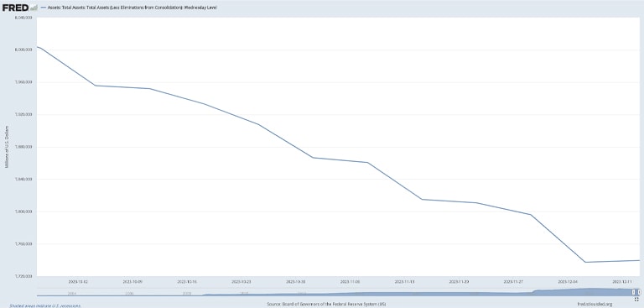Click the Millions of U.S. Dollars axis title
This screenshot has width=644, height=308.
point(7,147)
